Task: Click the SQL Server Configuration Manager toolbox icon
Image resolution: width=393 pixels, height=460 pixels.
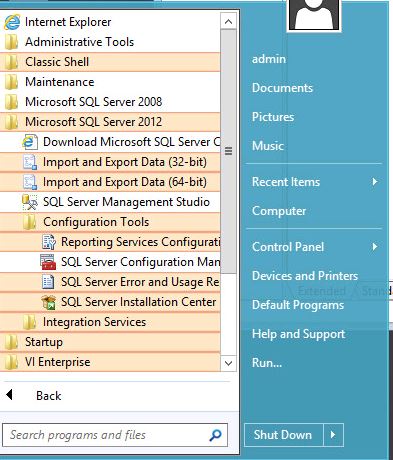Action: 48,262
